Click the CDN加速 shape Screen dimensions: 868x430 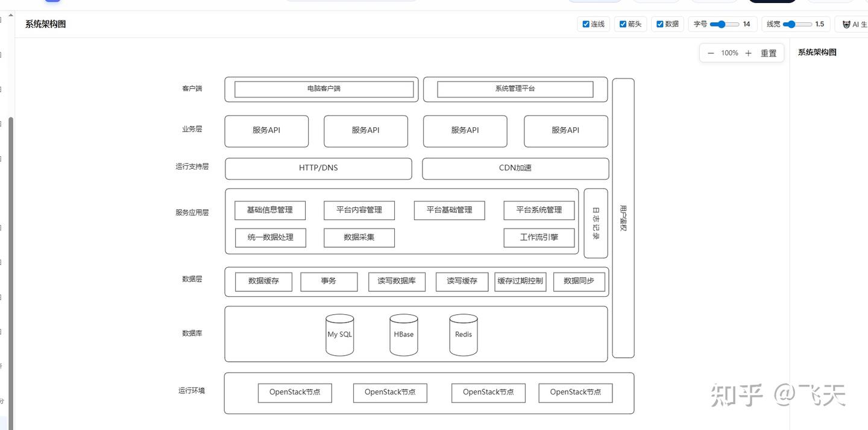515,168
